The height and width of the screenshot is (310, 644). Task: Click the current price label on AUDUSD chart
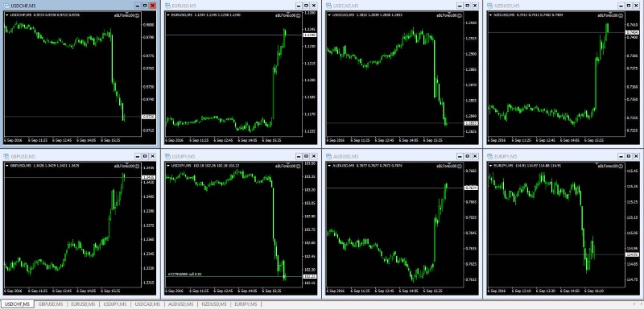[x=470, y=188]
